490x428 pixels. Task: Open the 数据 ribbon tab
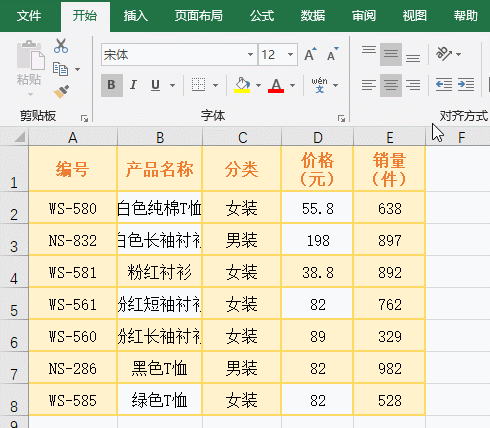click(313, 16)
